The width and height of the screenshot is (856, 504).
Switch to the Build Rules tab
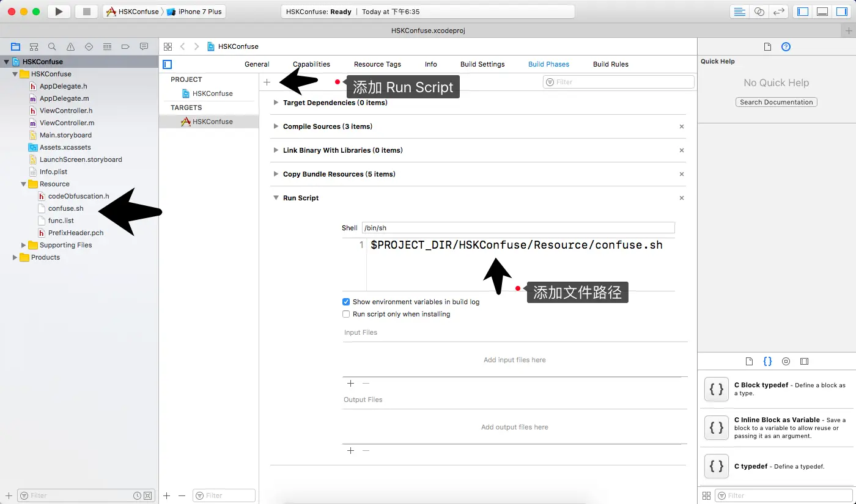(x=611, y=64)
